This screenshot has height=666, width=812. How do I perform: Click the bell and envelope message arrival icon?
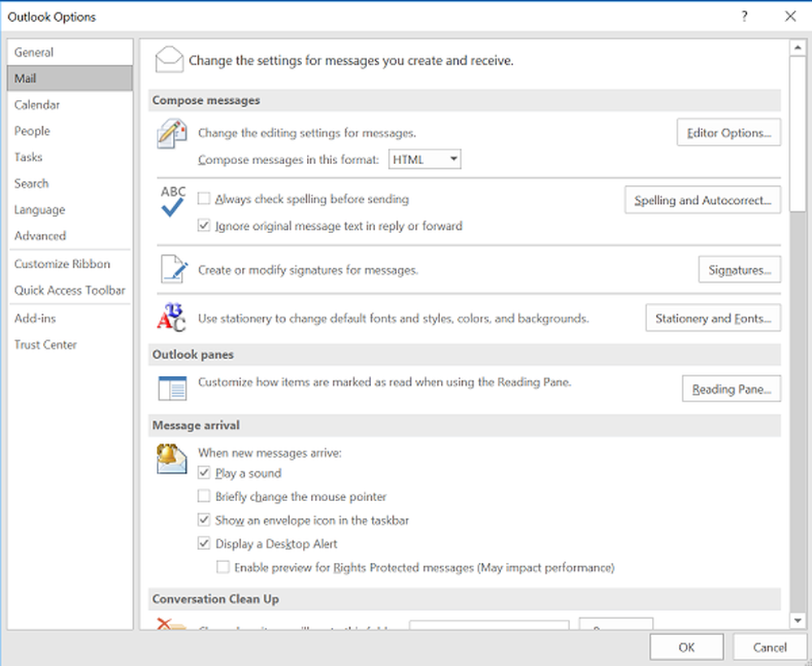(x=171, y=459)
